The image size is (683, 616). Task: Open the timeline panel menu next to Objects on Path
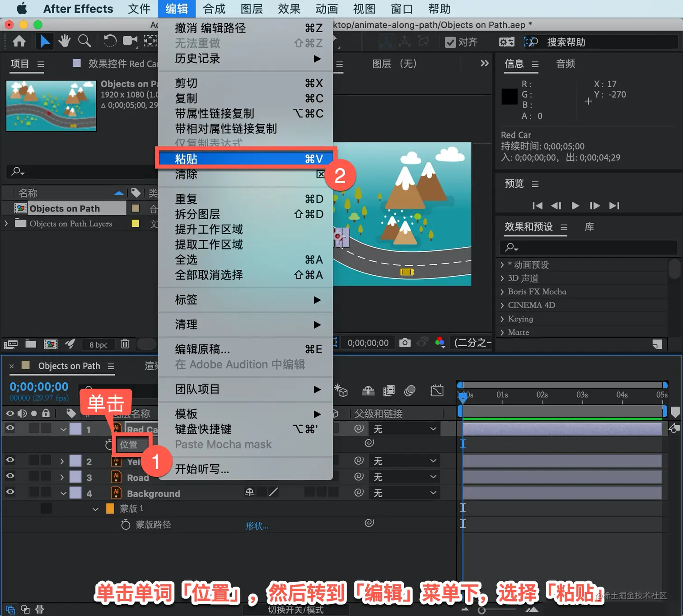click(111, 366)
